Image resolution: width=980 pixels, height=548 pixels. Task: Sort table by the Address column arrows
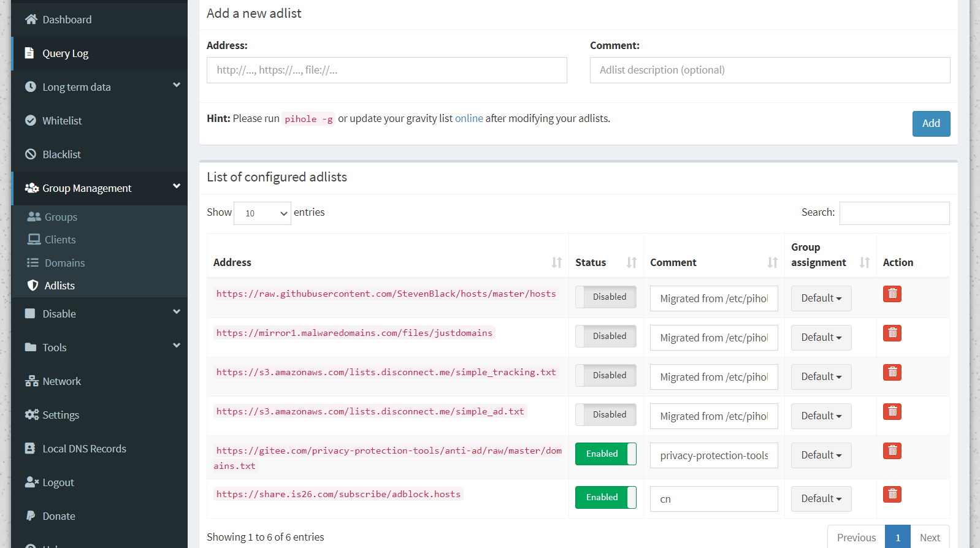[x=556, y=262]
